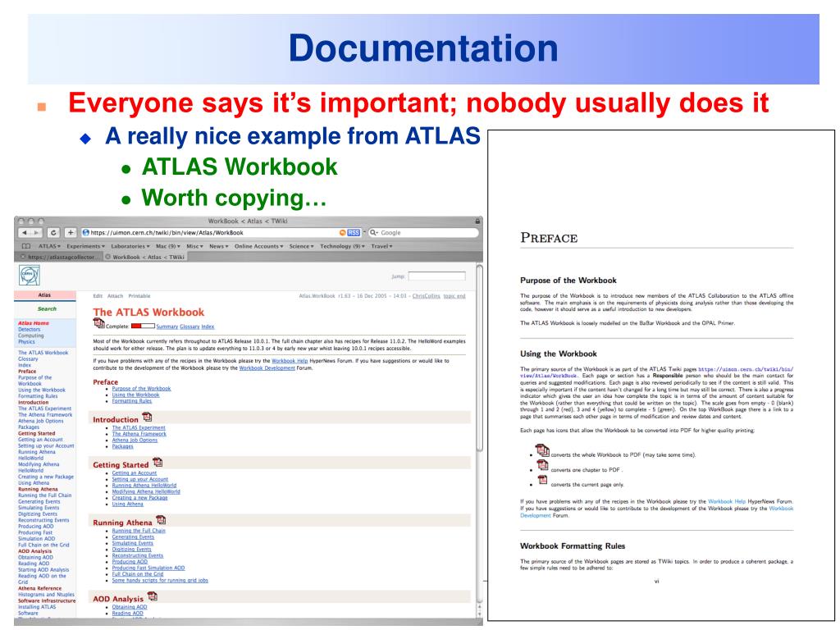Expand the Misc bookmarks dropdown
The image size is (840, 630).
click(194, 246)
